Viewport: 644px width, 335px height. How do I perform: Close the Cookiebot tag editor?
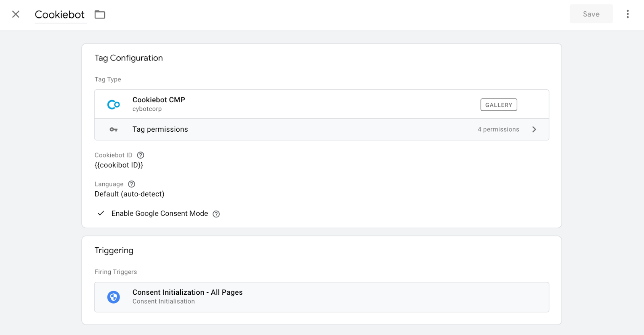(16, 14)
